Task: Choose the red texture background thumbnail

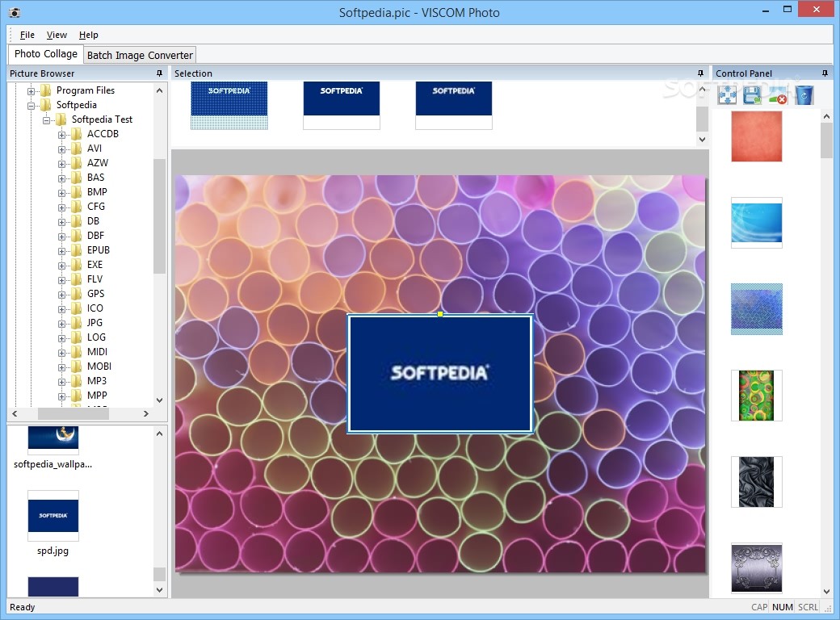Action: point(757,136)
